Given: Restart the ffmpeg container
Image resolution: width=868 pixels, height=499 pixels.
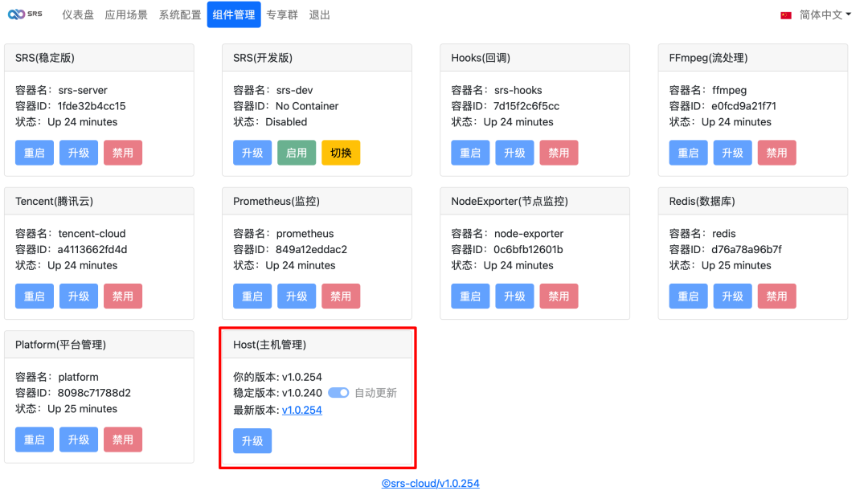Looking at the screenshot, I should pyautogui.click(x=689, y=153).
